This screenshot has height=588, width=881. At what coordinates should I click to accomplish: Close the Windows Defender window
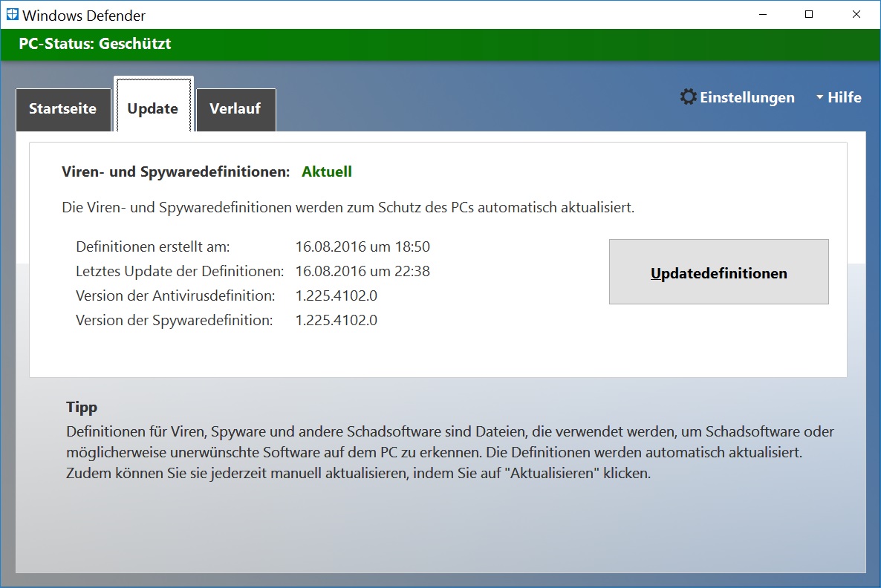[x=856, y=15]
